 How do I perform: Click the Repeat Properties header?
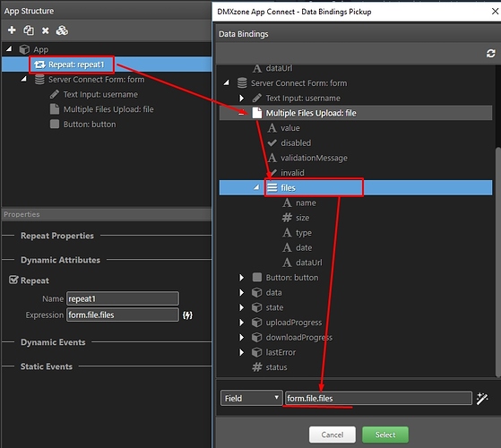[57, 236]
